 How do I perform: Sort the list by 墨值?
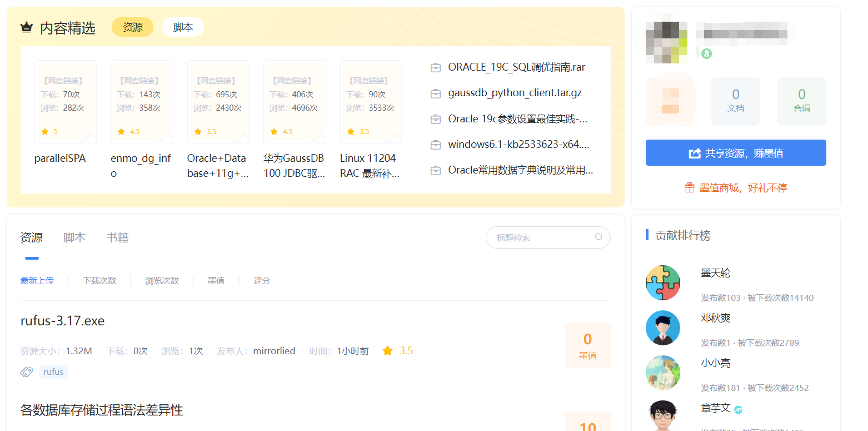click(216, 281)
